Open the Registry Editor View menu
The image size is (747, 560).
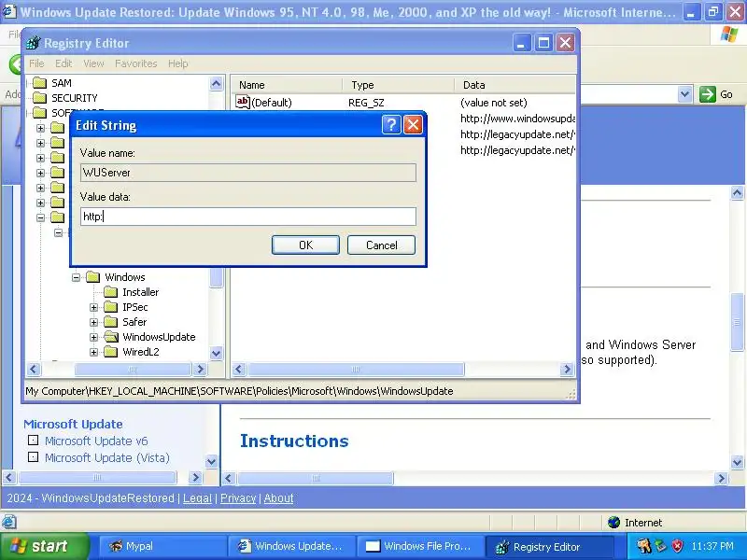pos(93,63)
